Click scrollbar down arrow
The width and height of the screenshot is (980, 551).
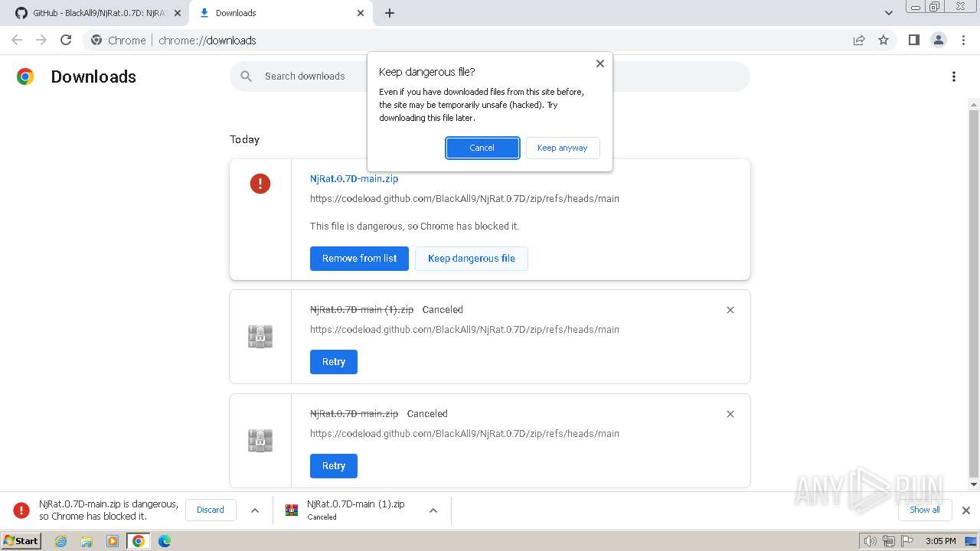(x=974, y=484)
